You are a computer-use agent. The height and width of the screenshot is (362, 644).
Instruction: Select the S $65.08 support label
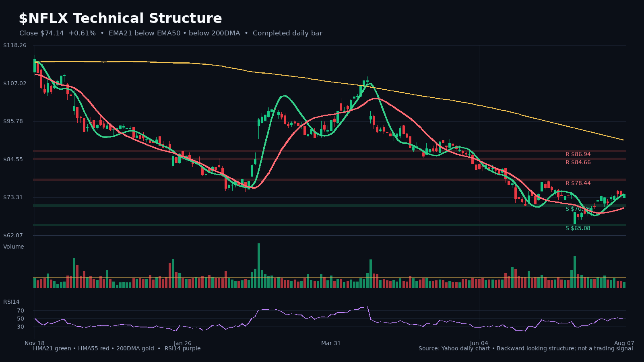click(x=578, y=228)
